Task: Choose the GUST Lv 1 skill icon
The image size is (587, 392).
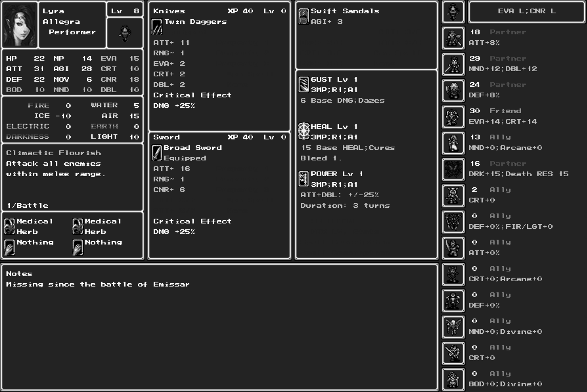Action: coord(304,84)
